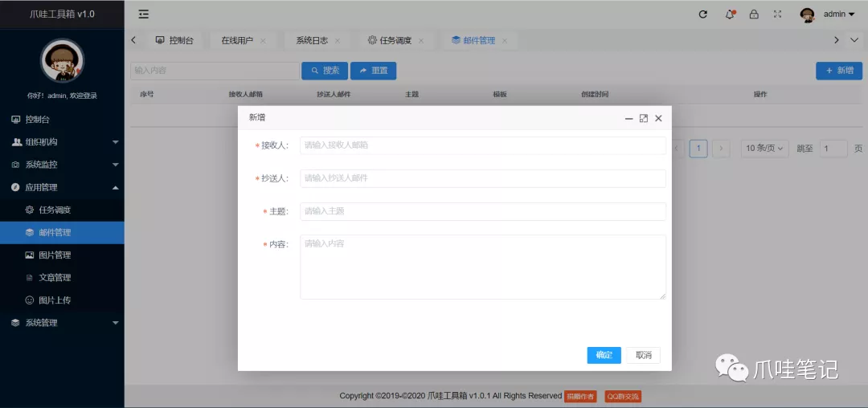Viewport: 868px width, 408px height.
Task: Click the refresh icon in top bar
Action: point(703,14)
